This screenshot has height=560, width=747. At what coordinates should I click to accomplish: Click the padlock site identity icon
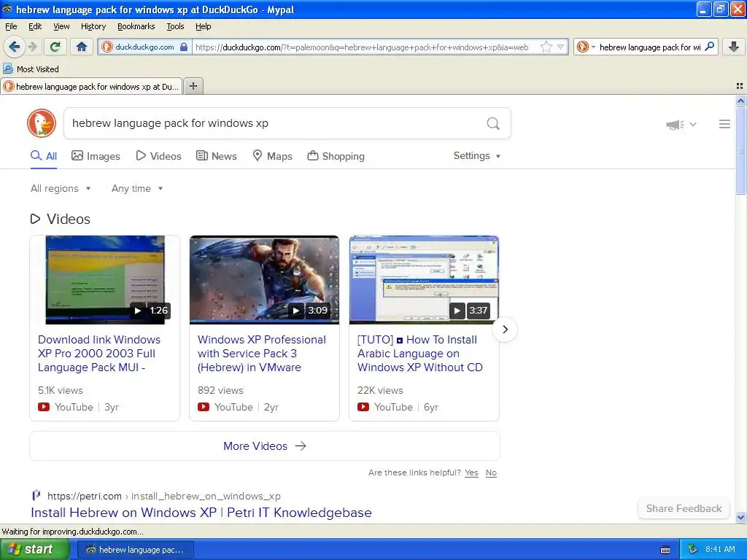(184, 47)
